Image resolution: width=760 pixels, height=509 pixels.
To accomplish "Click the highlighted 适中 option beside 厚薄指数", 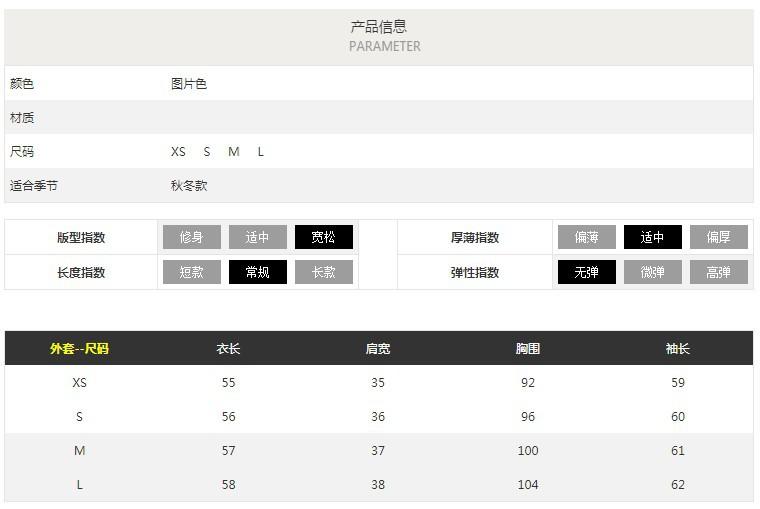I will (652, 237).
